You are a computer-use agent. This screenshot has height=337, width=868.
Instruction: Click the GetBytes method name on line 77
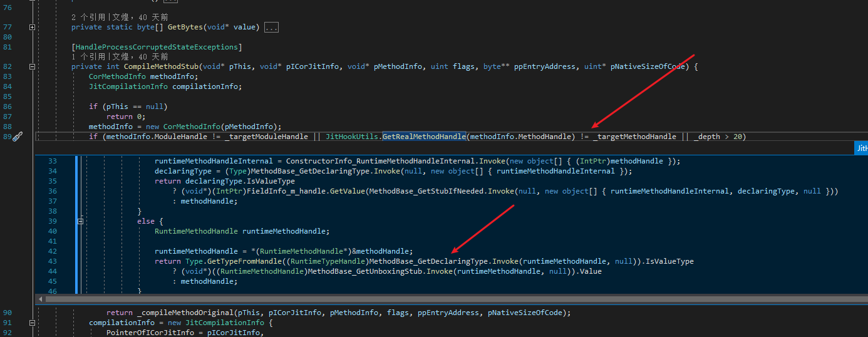point(185,27)
